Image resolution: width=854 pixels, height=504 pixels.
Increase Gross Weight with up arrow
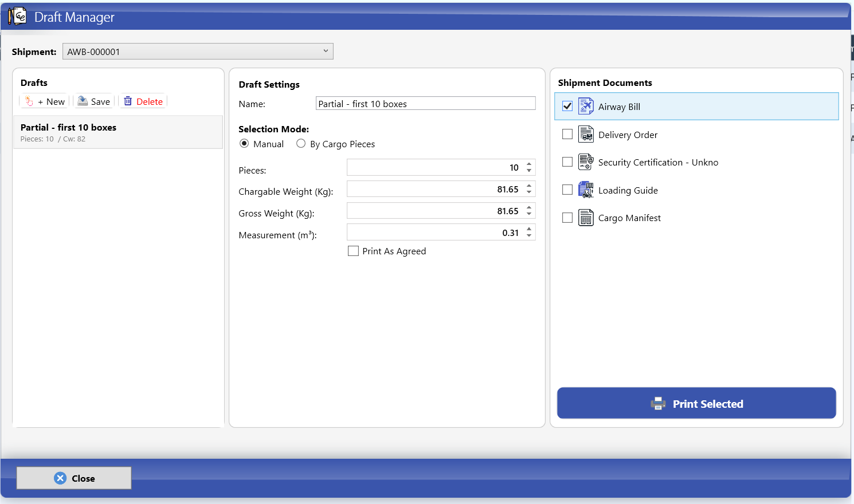pyautogui.click(x=529, y=207)
